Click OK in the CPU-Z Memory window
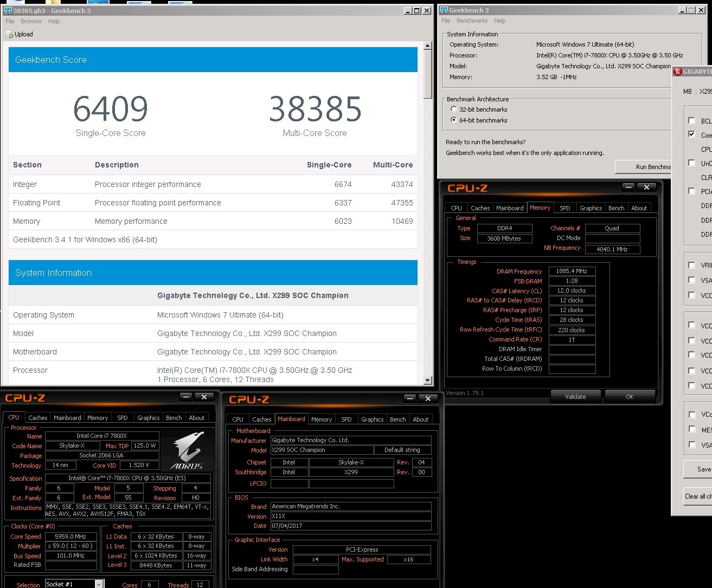The image size is (712, 588). 630,397
